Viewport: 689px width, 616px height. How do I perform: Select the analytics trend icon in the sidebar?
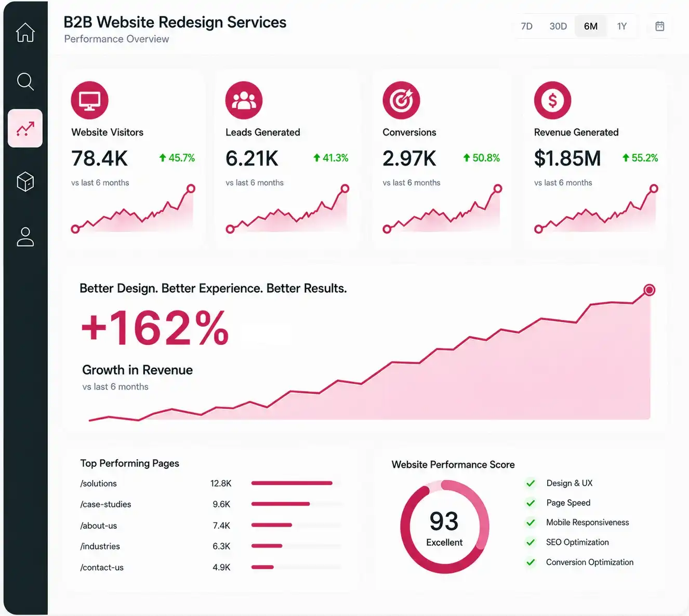tap(25, 128)
